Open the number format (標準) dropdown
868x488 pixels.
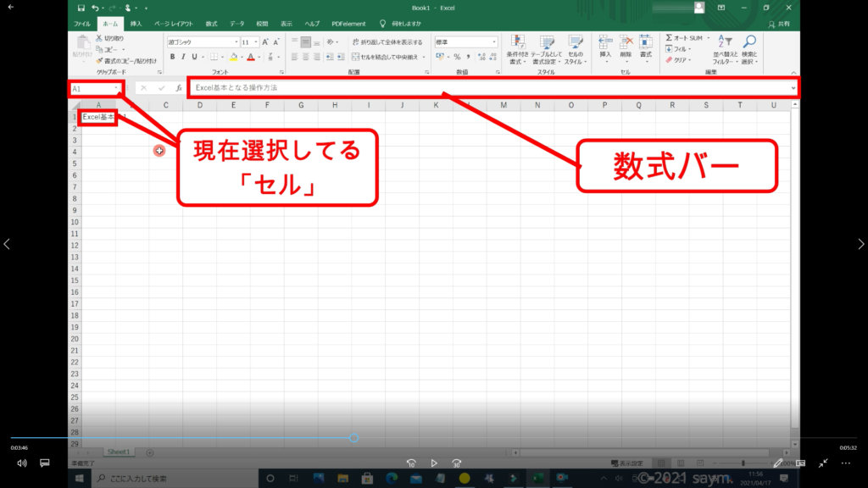pos(496,42)
